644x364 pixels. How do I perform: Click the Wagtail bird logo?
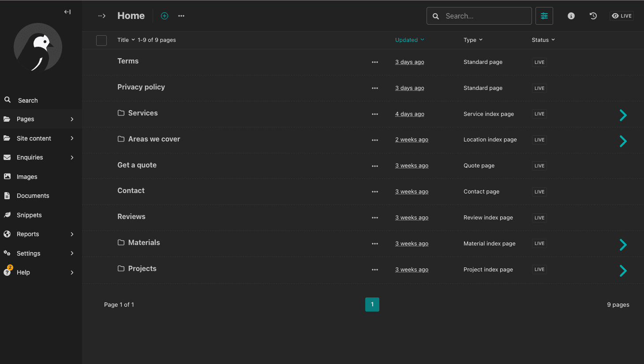point(38,48)
